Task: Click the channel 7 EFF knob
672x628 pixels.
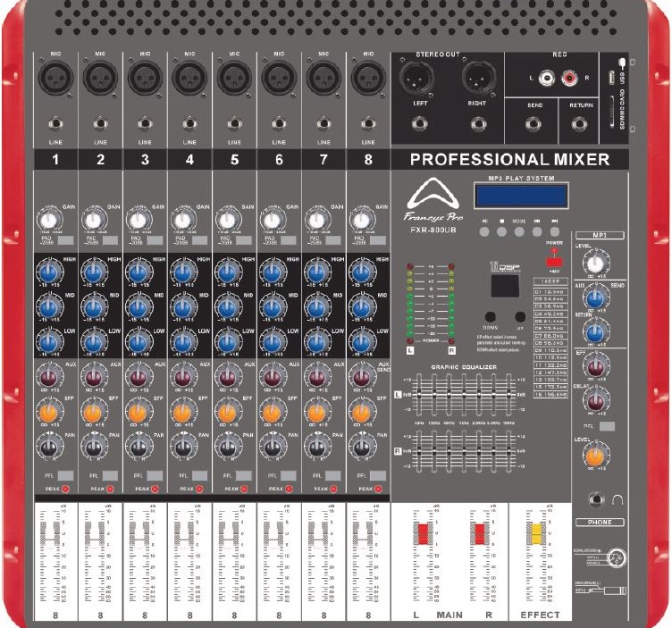Action: click(x=317, y=413)
